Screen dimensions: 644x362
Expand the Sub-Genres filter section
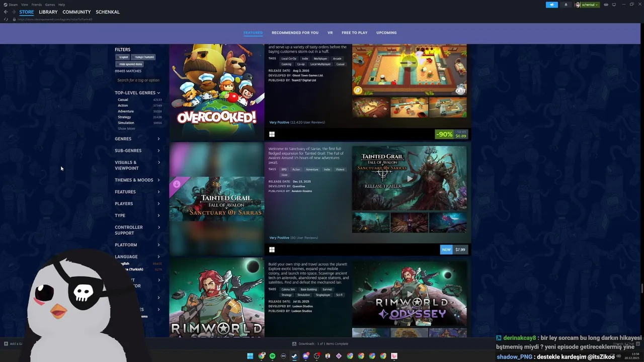137,150
